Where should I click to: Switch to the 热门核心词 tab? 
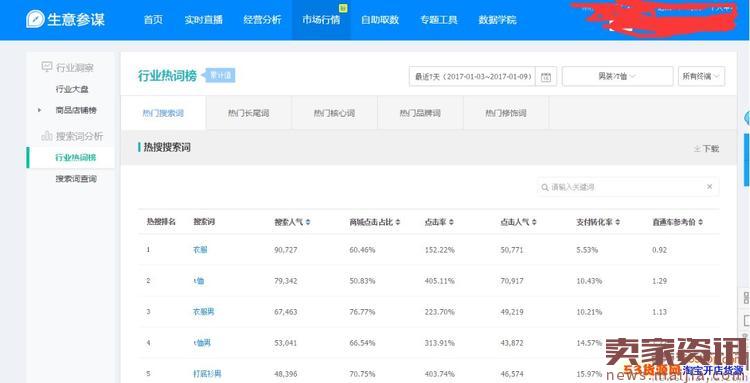tap(334, 113)
